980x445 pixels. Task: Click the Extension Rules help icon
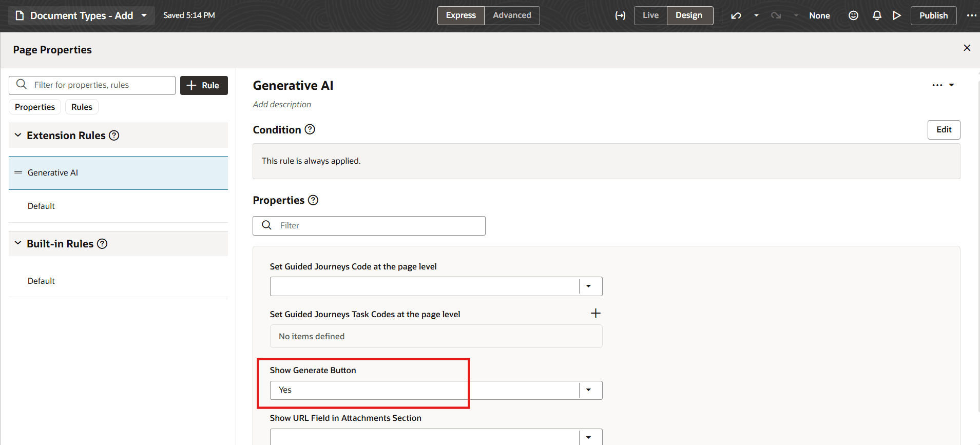pyautogui.click(x=114, y=136)
